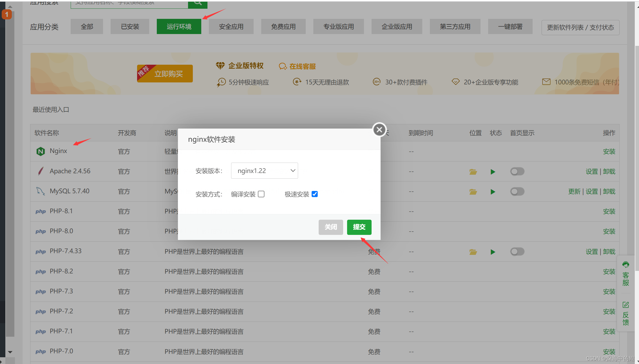Click the 软件名称 column header
The width and height of the screenshot is (639, 364).
[47, 133]
